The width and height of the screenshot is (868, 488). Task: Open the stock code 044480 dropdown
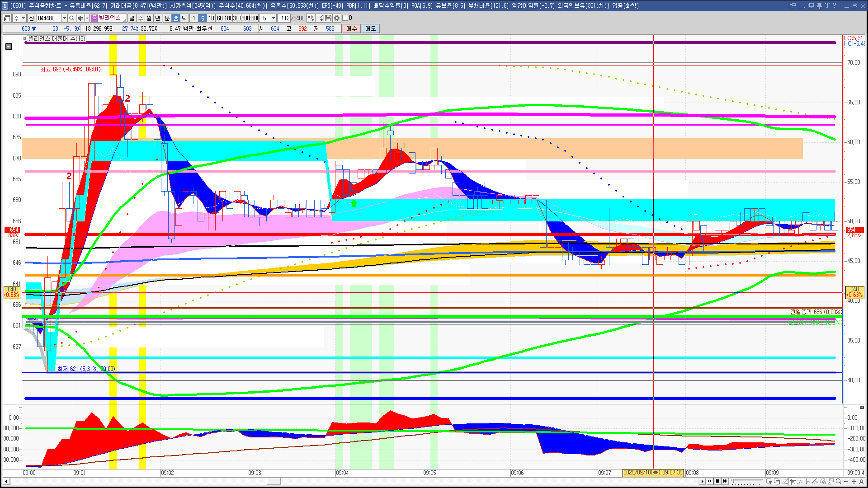64,18
